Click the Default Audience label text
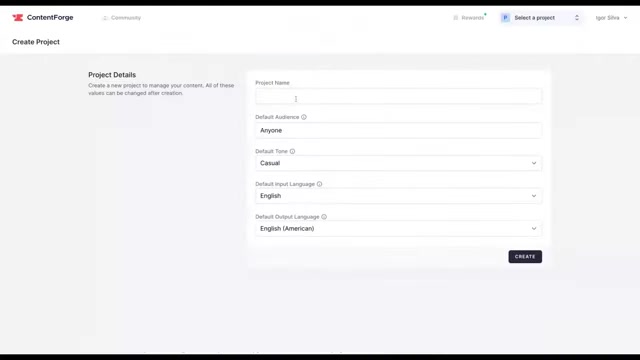Screen dimensions: 640x360 (277, 117)
